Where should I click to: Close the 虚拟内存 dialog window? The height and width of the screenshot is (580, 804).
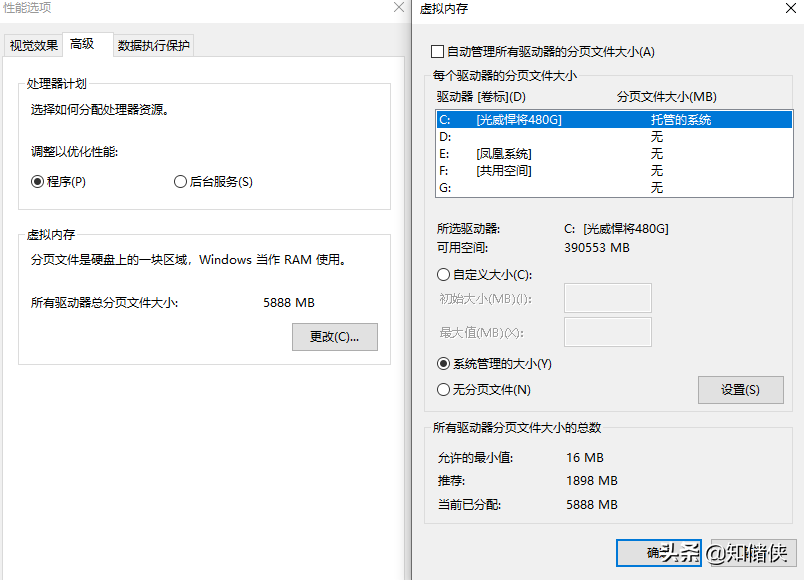(x=792, y=9)
